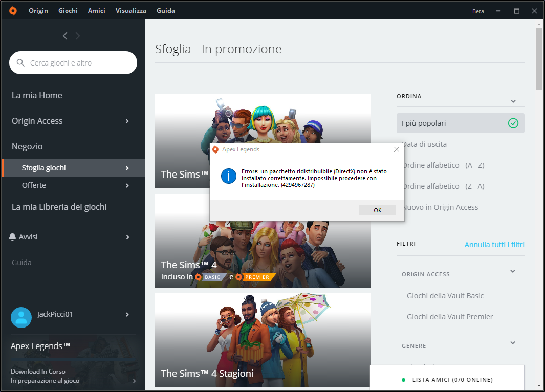Go to La mia Home
This screenshot has width=545, height=392.
click(x=37, y=95)
